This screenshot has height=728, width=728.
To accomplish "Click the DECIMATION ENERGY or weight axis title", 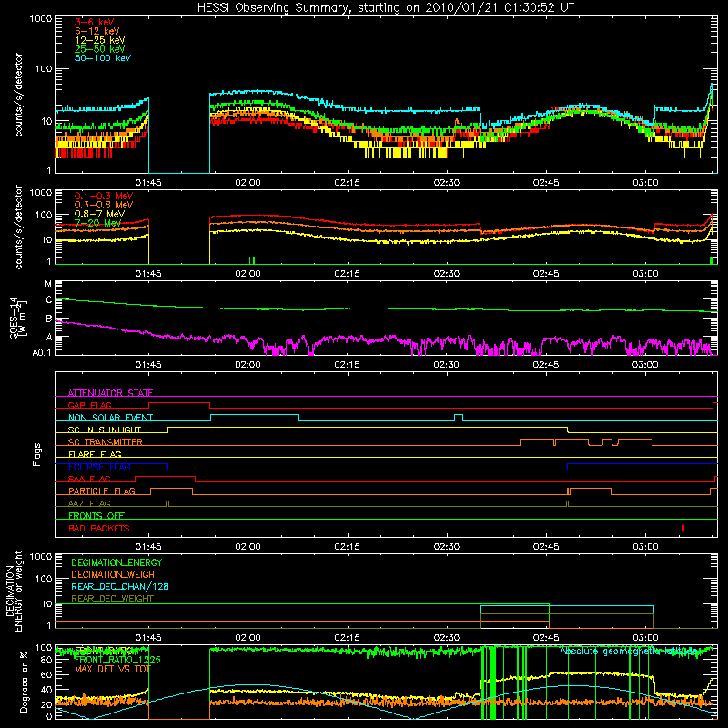I will (x=15, y=591).
